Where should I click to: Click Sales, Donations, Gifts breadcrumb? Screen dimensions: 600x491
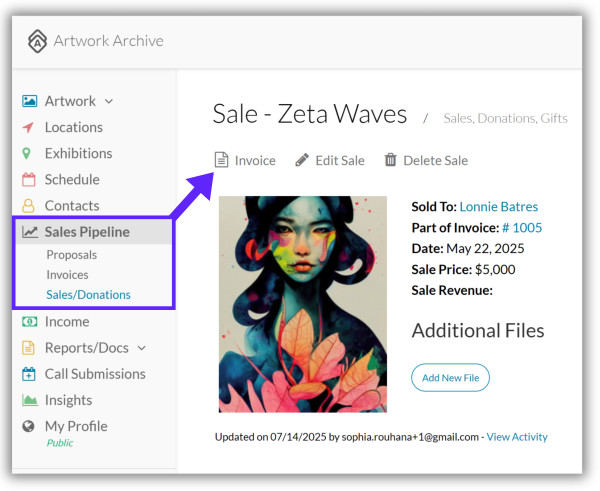click(505, 118)
